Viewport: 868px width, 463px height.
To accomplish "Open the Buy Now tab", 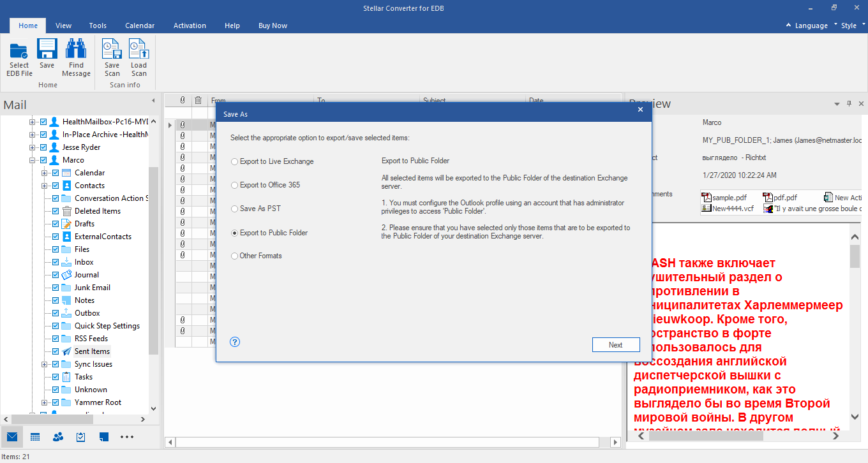I will pos(273,26).
